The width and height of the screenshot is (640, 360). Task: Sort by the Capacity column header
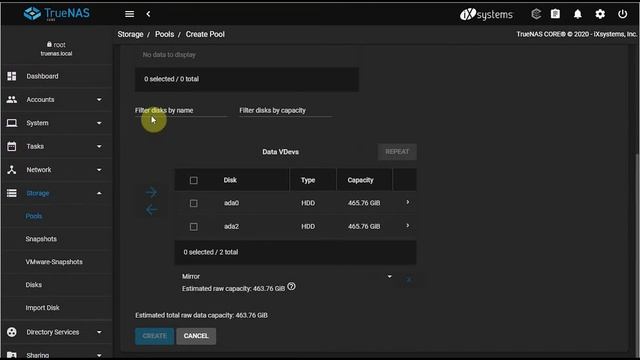pos(360,180)
